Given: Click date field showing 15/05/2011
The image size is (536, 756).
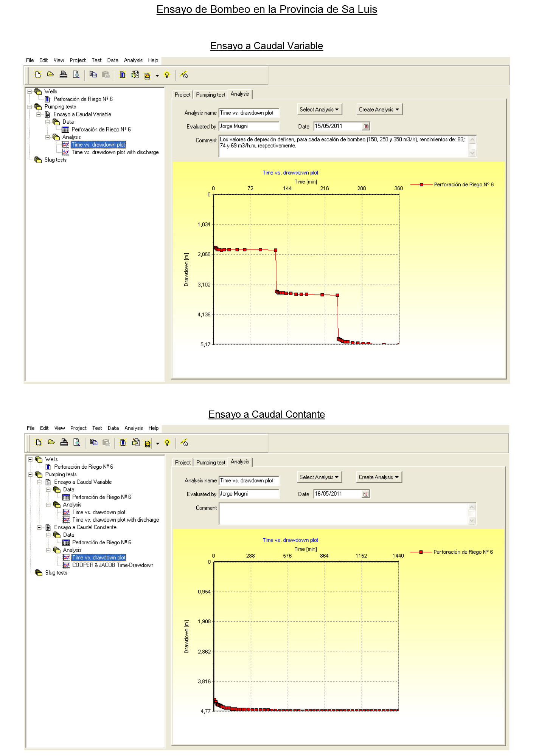Looking at the screenshot, I should (x=338, y=126).
